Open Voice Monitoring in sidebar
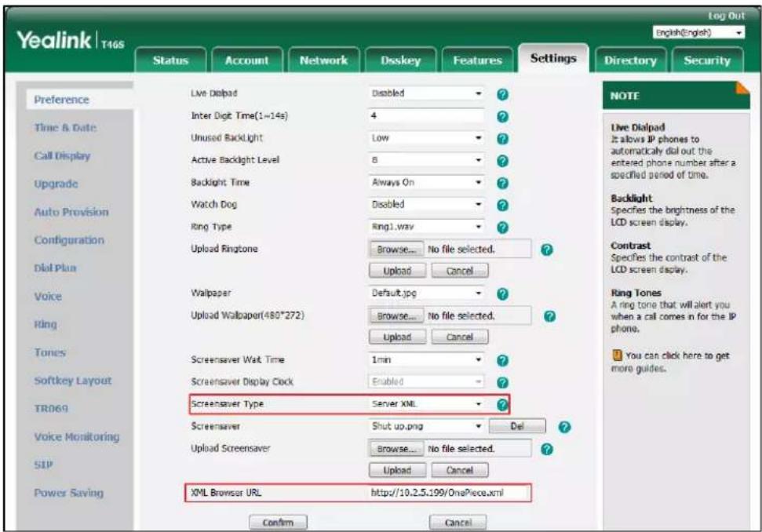Screen dimensions: 762x532 point(77,437)
